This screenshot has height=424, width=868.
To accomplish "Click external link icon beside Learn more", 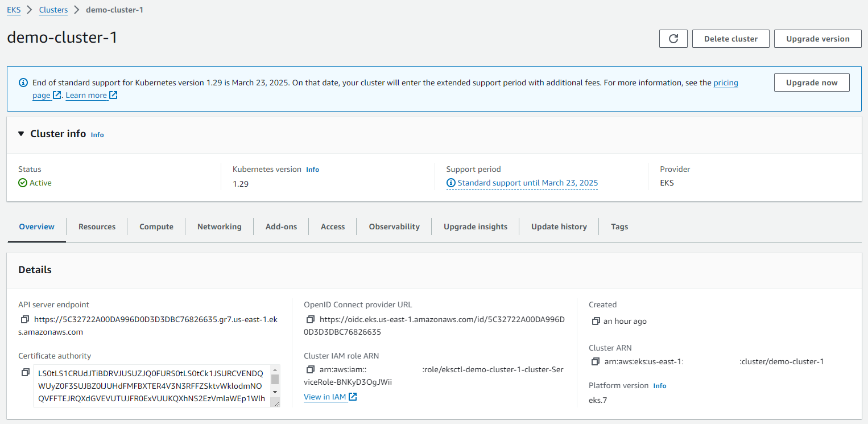I will [x=113, y=95].
